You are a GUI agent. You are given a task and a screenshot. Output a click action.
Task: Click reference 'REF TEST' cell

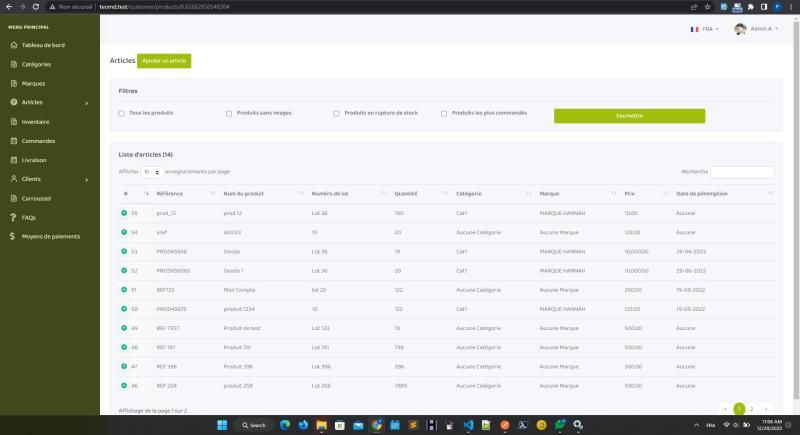coord(168,328)
